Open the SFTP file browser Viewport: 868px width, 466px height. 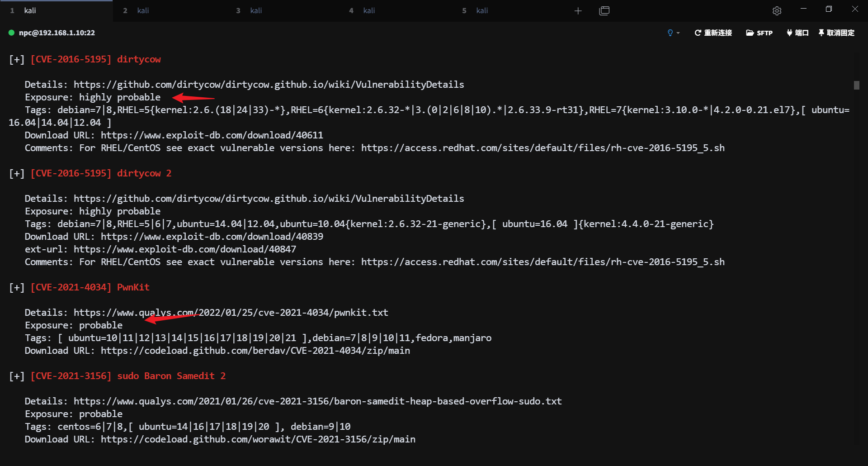point(759,33)
